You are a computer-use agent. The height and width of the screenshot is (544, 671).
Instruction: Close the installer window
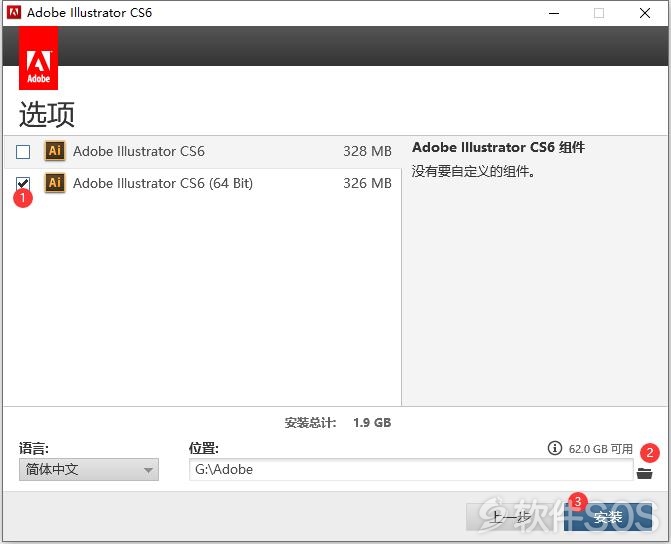click(645, 13)
